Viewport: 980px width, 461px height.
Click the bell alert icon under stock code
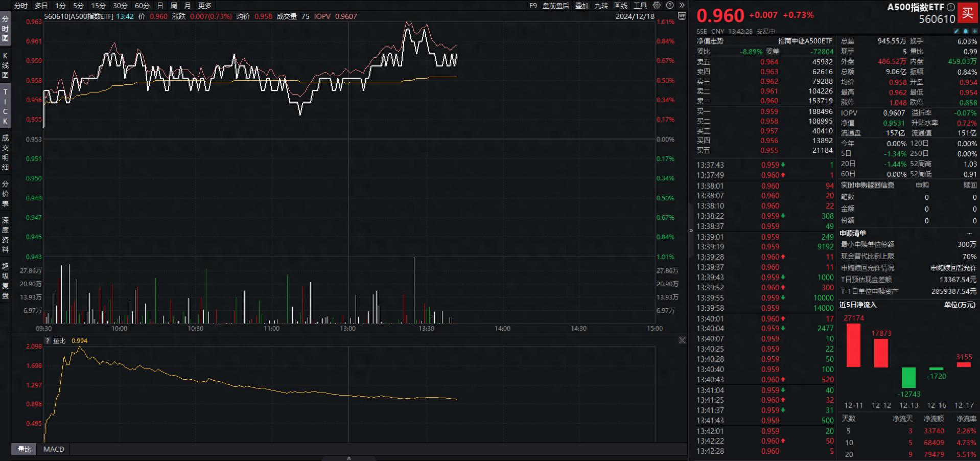click(966, 31)
